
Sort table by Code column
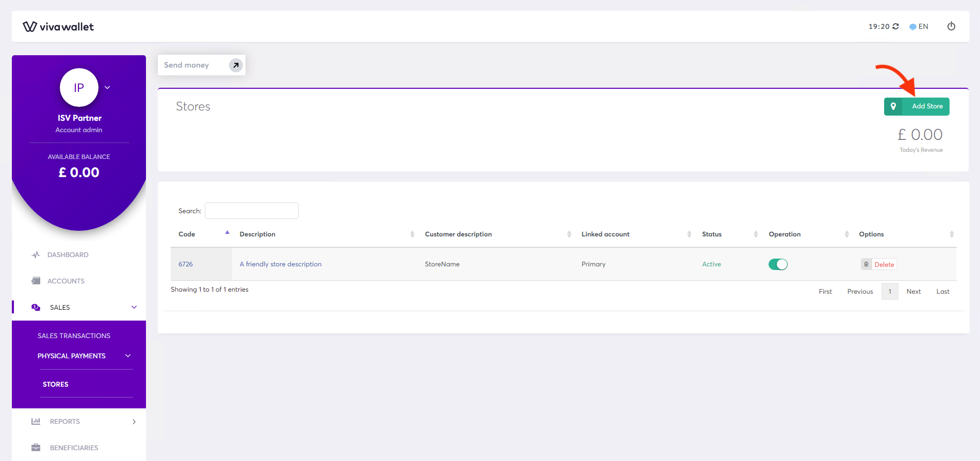pyautogui.click(x=201, y=234)
